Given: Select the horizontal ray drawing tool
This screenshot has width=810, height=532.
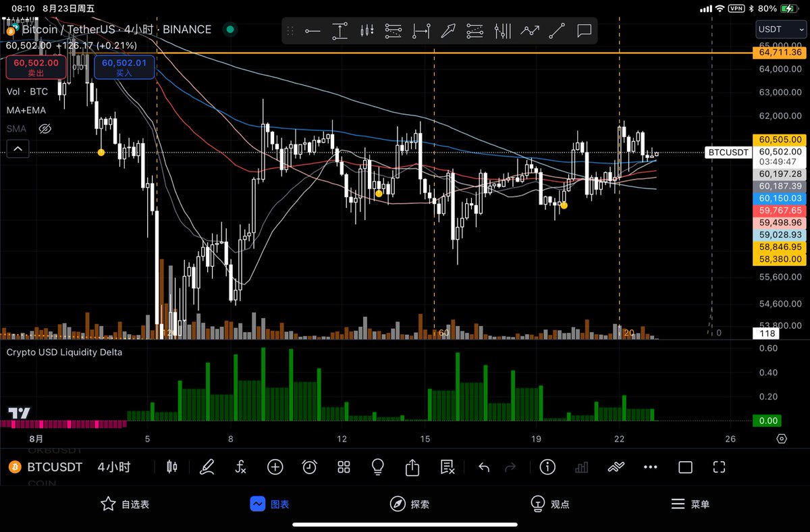Looking at the screenshot, I should pos(312,30).
